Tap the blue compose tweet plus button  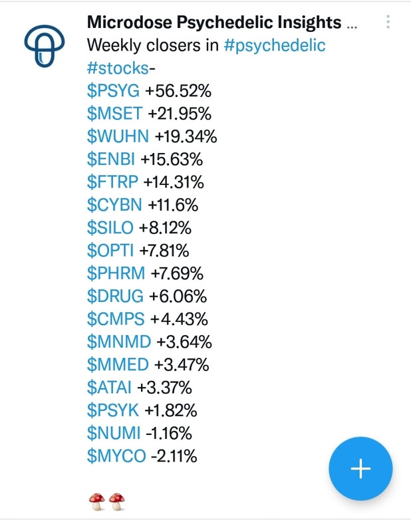tap(360, 469)
